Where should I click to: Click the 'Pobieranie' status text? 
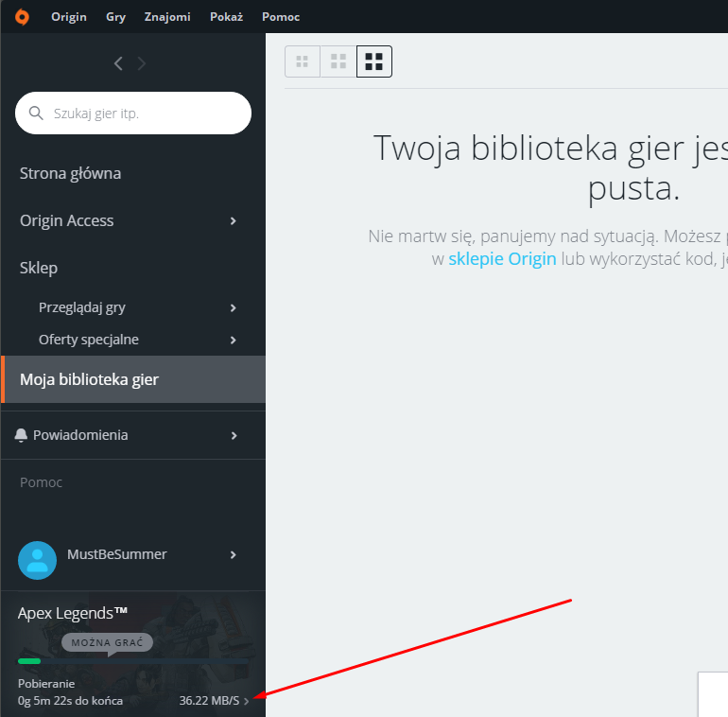point(46,684)
